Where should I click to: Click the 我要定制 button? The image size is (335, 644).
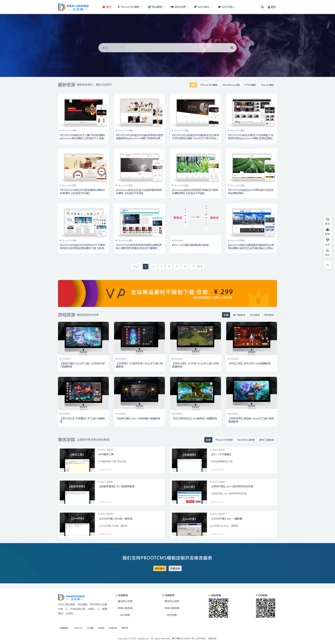tap(175, 568)
